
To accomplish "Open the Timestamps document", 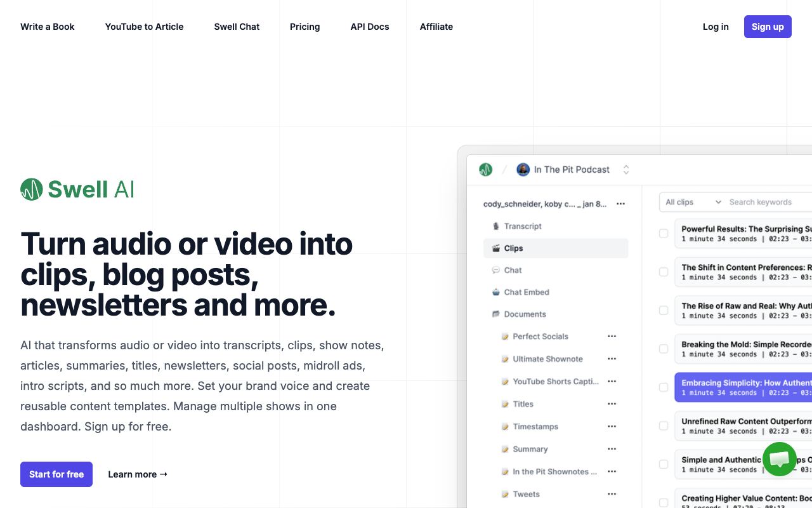I will click(x=535, y=427).
